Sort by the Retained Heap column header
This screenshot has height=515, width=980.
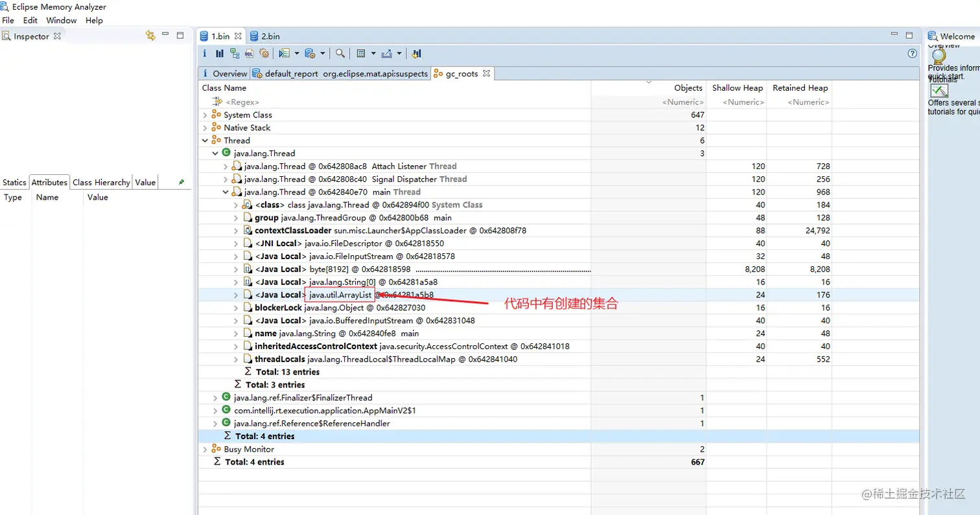pos(800,88)
